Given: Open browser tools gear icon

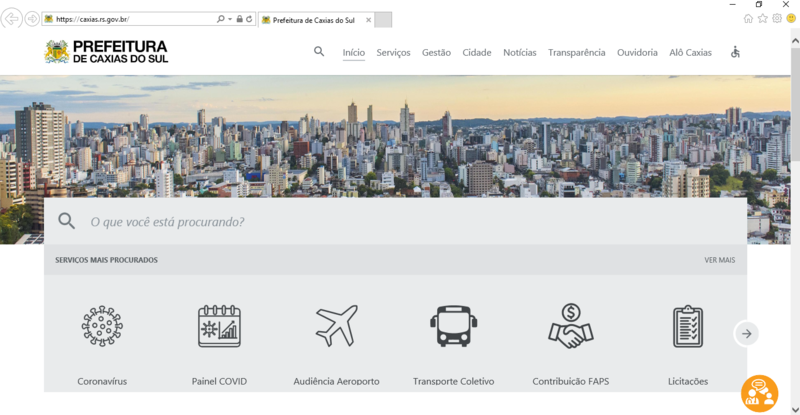Looking at the screenshot, I should (x=777, y=19).
